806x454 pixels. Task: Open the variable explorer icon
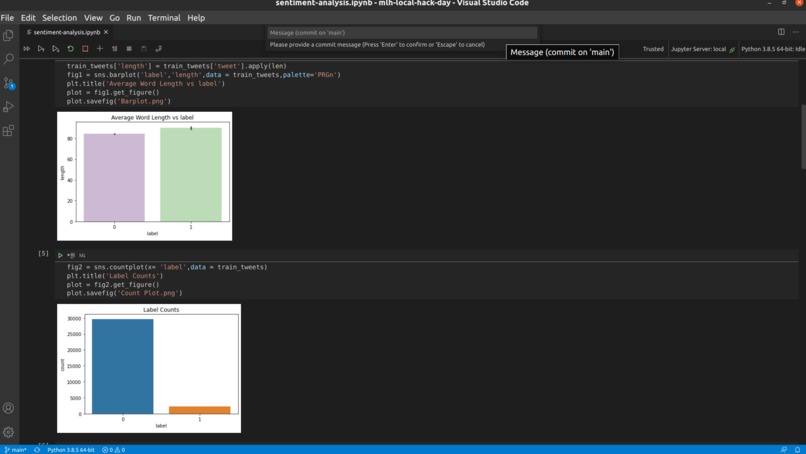pos(129,49)
